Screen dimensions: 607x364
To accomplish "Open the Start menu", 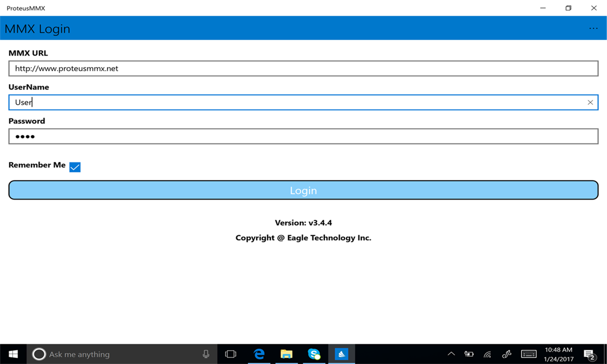I will pyautogui.click(x=12, y=354).
